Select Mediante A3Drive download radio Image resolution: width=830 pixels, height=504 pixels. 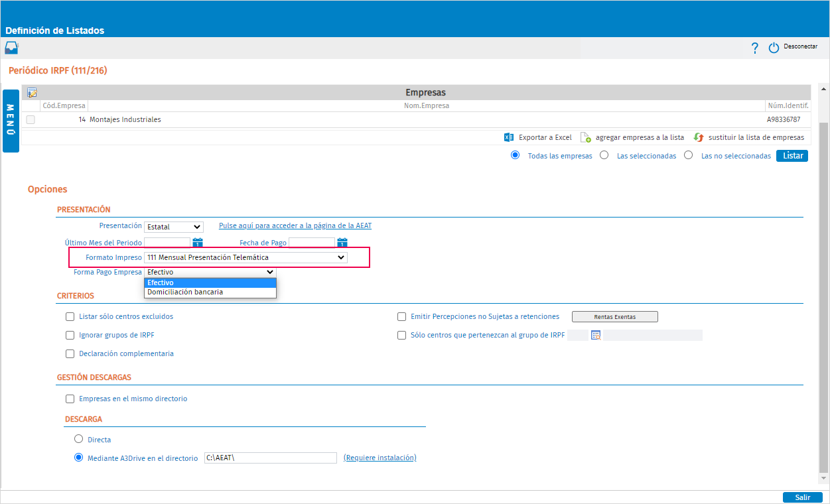pos(79,458)
